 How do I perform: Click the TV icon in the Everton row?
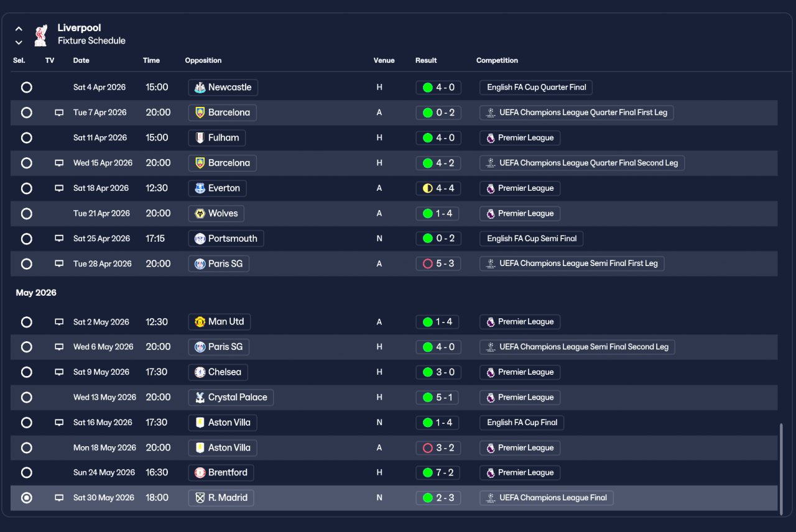coord(59,188)
